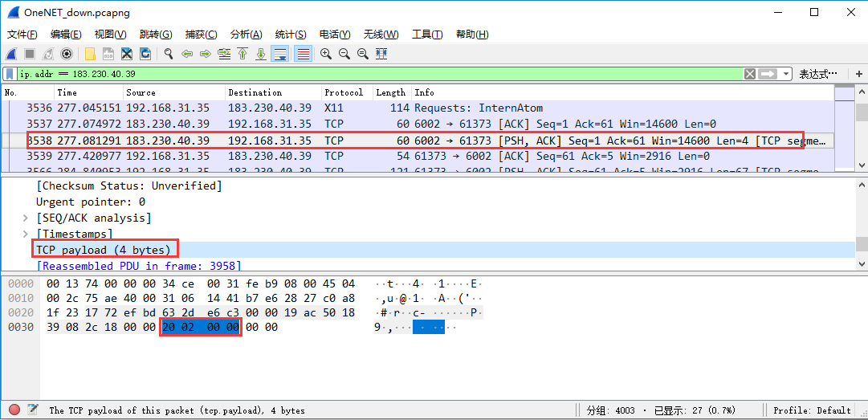Go to a specified packet
Viewport: 868px width, 420px height.
(x=224, y=54)
